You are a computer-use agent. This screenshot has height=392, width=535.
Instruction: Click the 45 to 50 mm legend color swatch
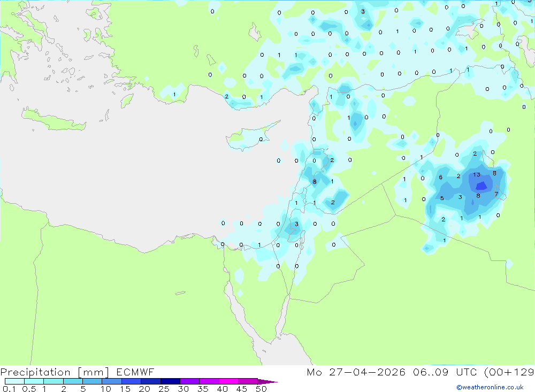(248, 381)
